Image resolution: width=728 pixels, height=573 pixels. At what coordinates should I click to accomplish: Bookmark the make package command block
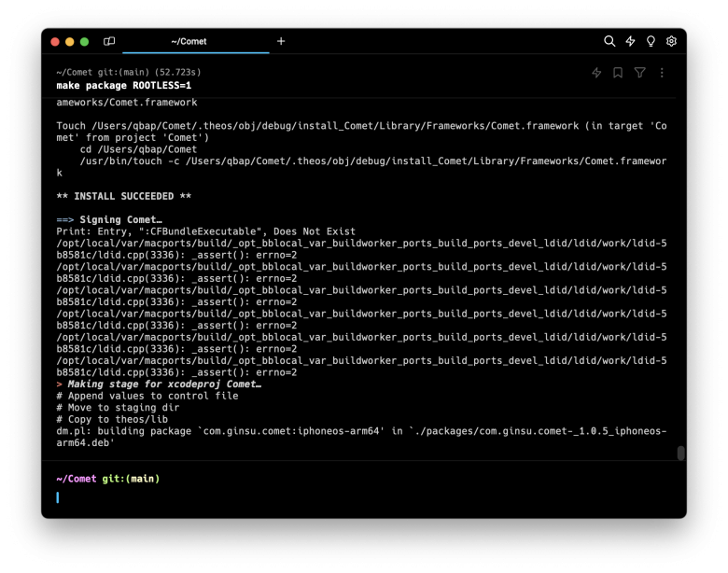coord(618,73)
